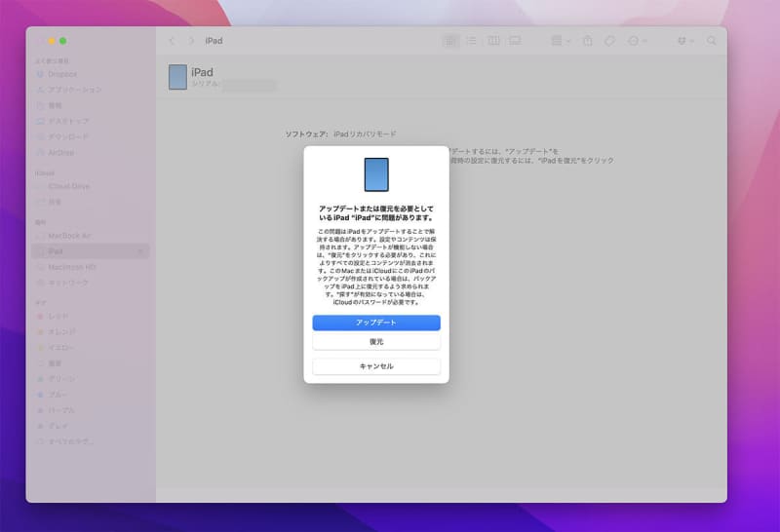The height and width of the screenshot is (532, 780).
Task: Click the blue アップデート button
Action: (376, 323)
